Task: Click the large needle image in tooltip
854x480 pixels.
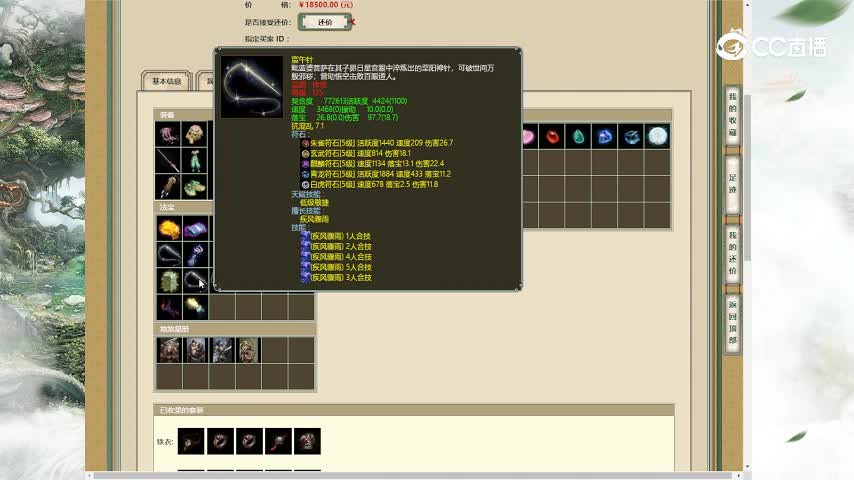Action: click(x=252, y=87)
